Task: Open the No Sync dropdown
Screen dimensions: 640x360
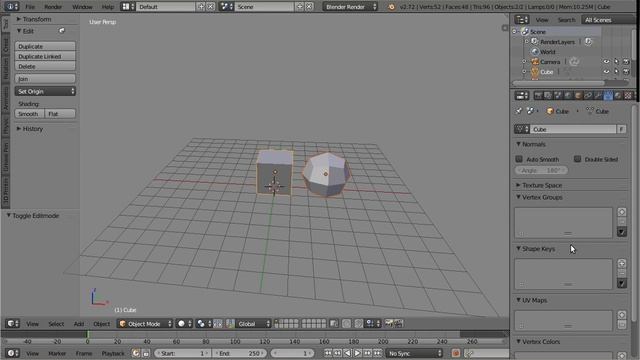Action: [x=414, y=353]
